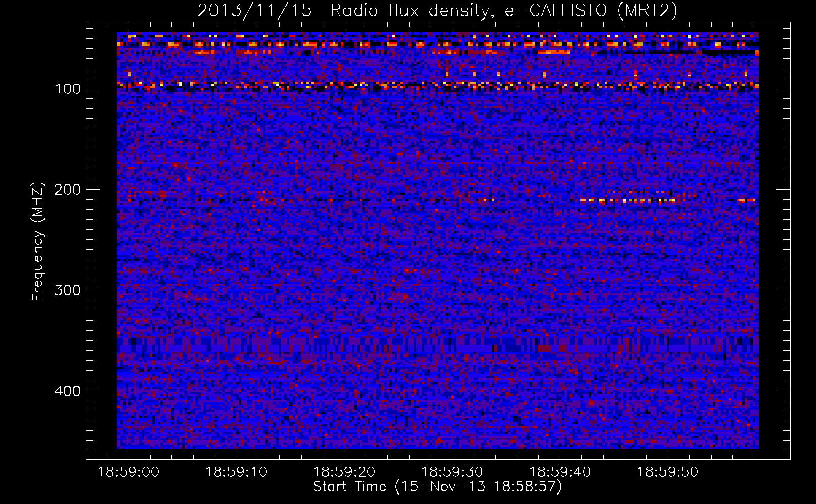Image resolution: width=816 pixels, height=504 pixels.
Task: Click the 100 frequency tick label
Action: tap(68, 89)
